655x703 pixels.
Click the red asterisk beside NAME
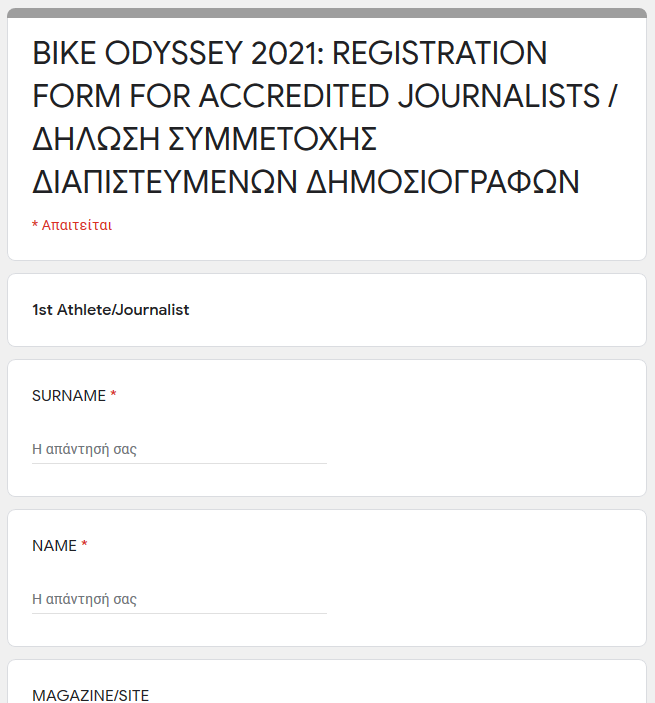point(84,544)
